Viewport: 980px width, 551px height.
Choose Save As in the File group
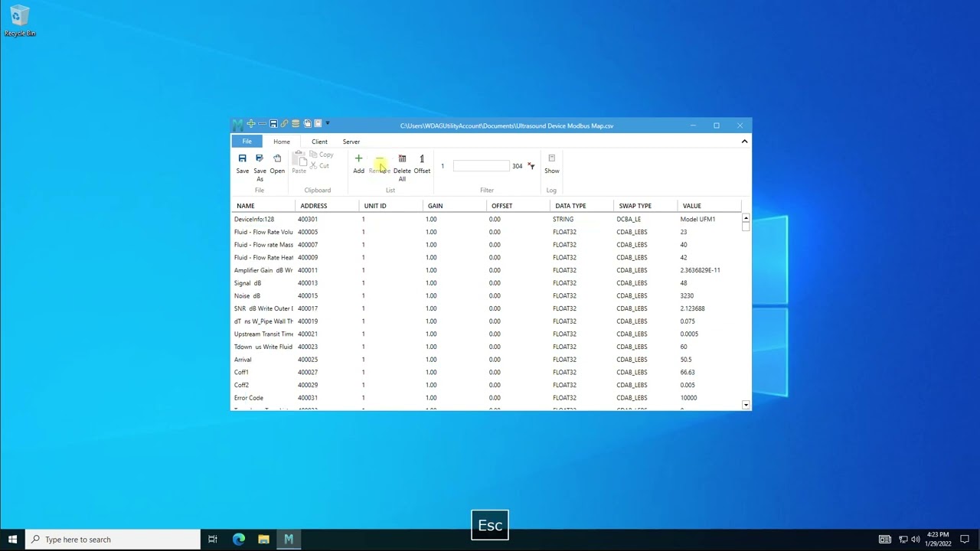[x=260, y=165]
